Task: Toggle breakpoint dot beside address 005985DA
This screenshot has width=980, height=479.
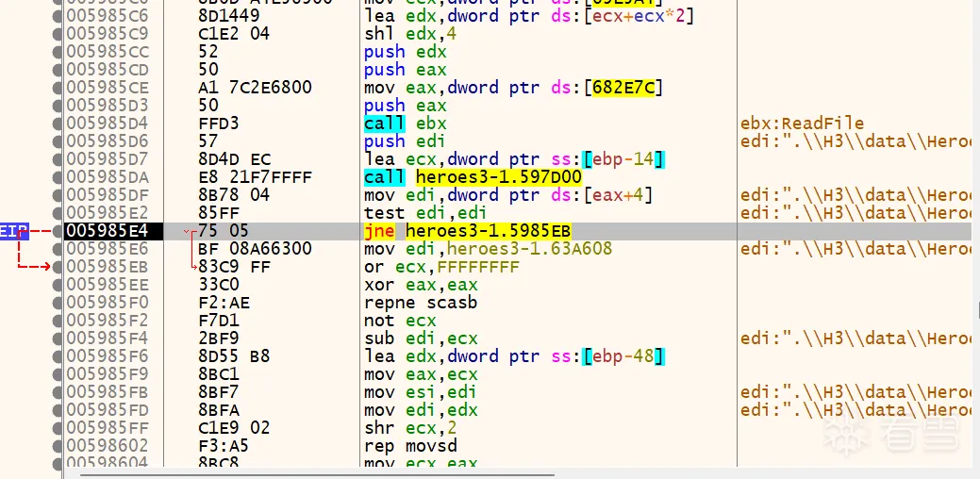Action: tap(58, 177)
